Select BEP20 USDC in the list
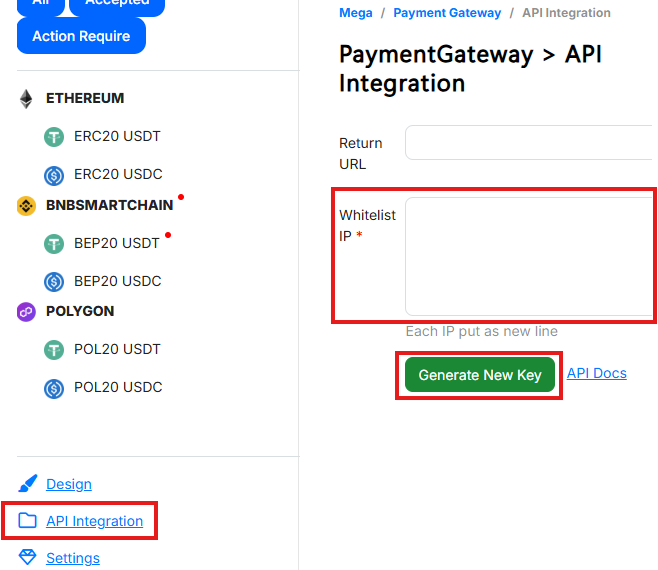Viewport: 658px width, 570px height. point(118,281)
